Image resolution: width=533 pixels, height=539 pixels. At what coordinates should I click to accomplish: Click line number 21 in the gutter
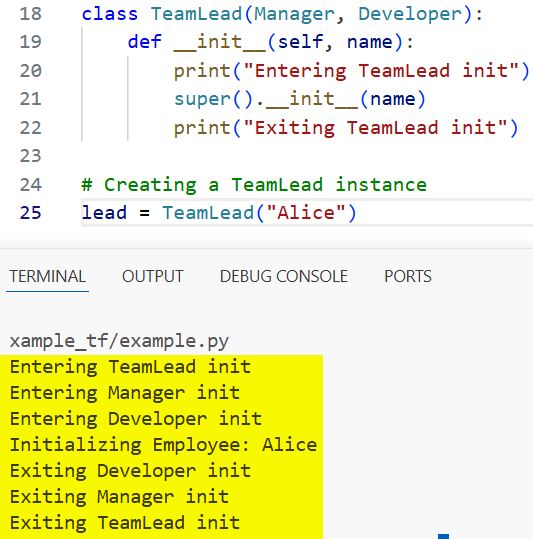pos(31,99)
